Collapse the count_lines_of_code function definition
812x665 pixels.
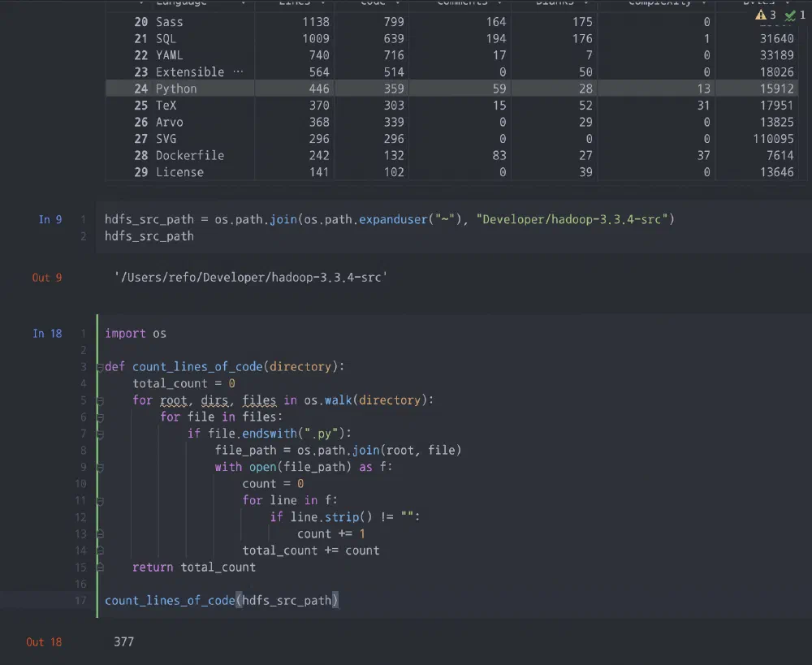[x=100, y=367]
